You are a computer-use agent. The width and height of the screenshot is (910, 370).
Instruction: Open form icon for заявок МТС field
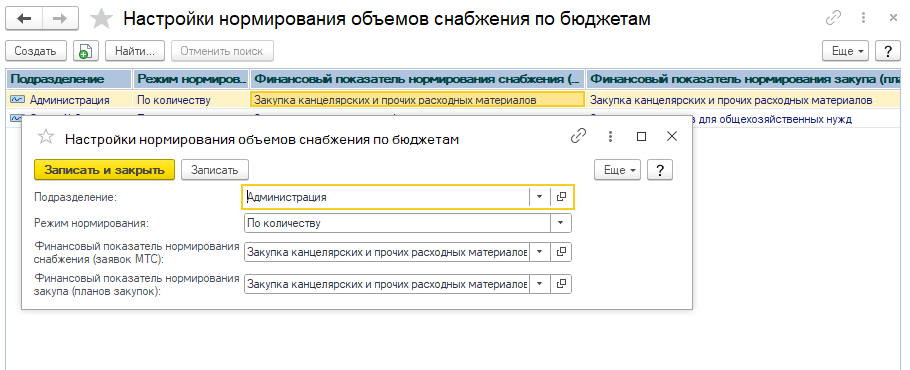(x=561, y=252)
